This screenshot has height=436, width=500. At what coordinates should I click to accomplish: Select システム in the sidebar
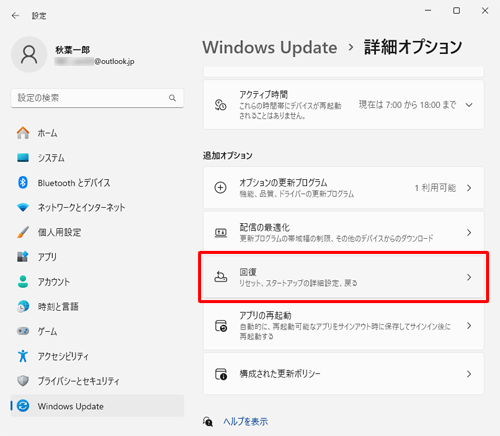[x=97, y=158]
